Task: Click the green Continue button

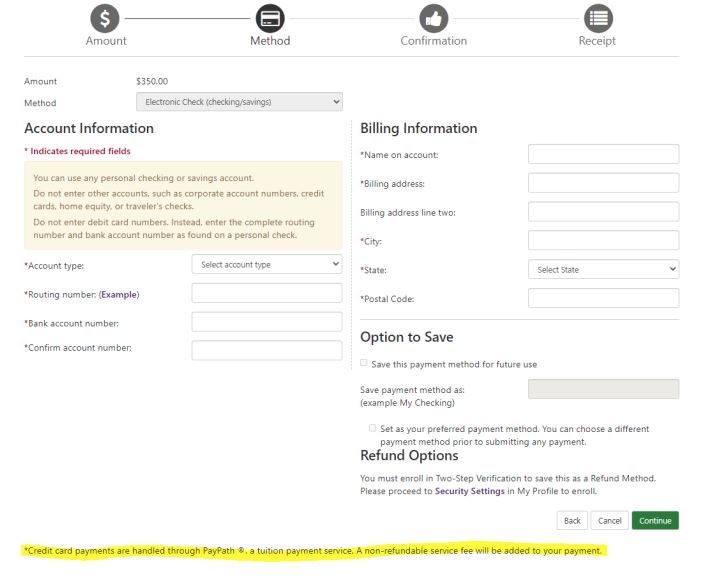Action: tap(655, 521)
